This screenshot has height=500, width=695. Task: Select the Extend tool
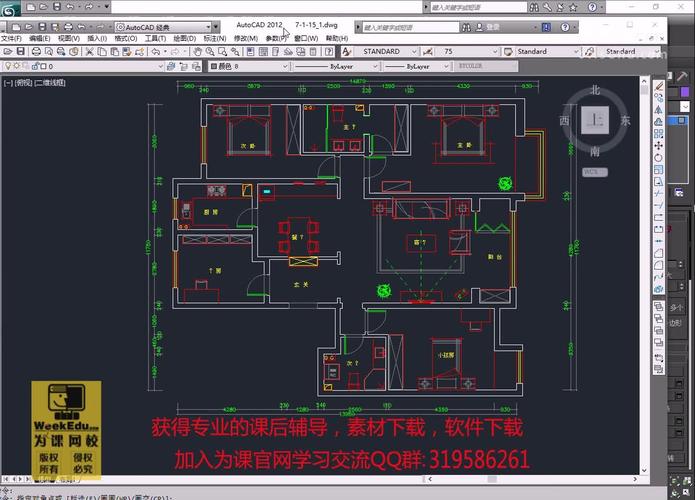point(659,205)
